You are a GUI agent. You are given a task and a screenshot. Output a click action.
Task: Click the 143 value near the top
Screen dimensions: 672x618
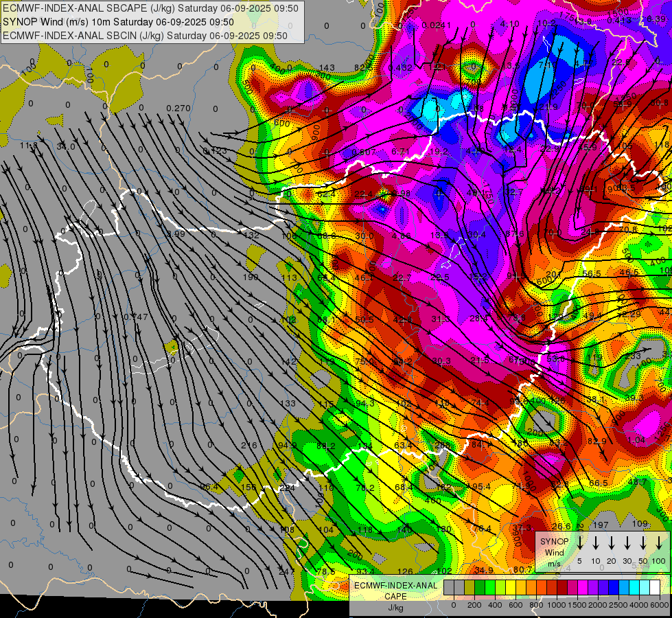[x=327, y=67]
